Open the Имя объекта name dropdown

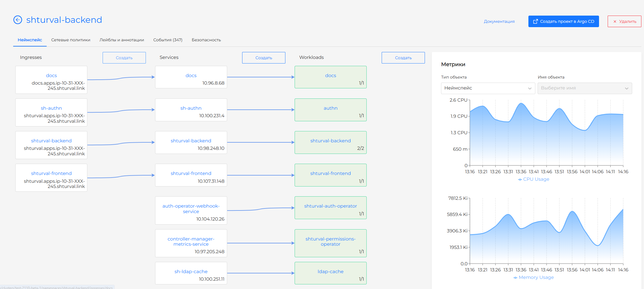tap(584, 88)
